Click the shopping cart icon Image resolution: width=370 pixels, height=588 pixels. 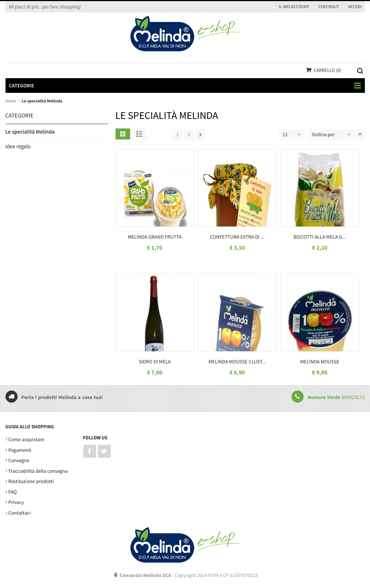coord(309,70)
